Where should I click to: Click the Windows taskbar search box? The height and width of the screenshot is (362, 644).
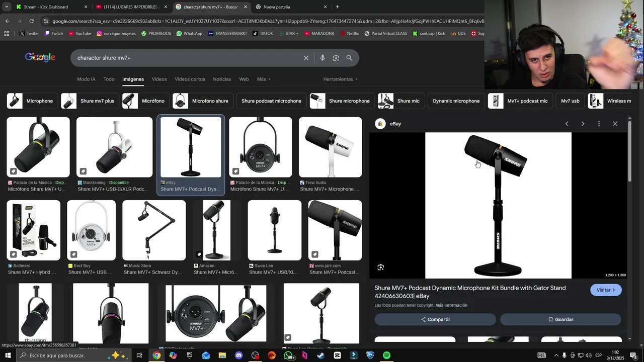point(73,355)
